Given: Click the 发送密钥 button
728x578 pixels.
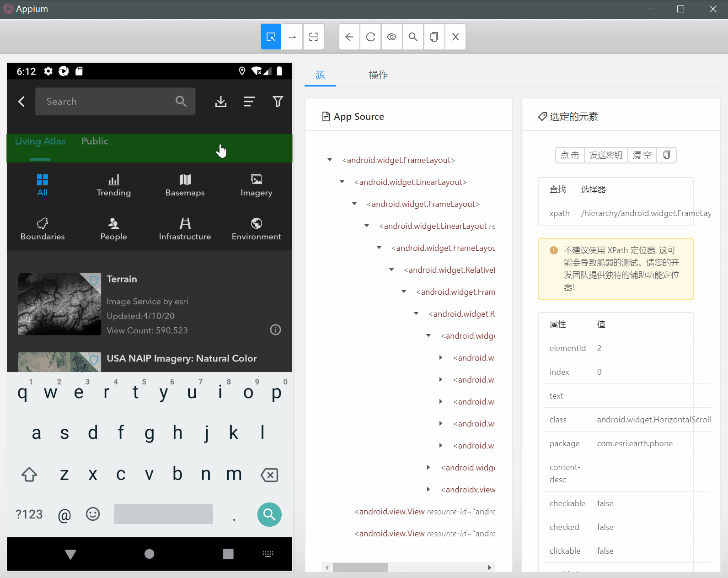Looking at the screenshot, I should tap(606, 155).
